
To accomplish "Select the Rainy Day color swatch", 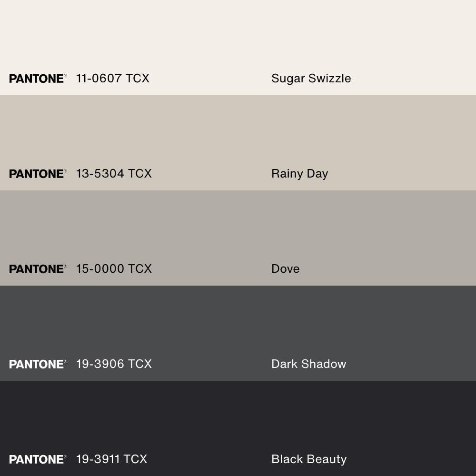I will (x=238, y=133).
